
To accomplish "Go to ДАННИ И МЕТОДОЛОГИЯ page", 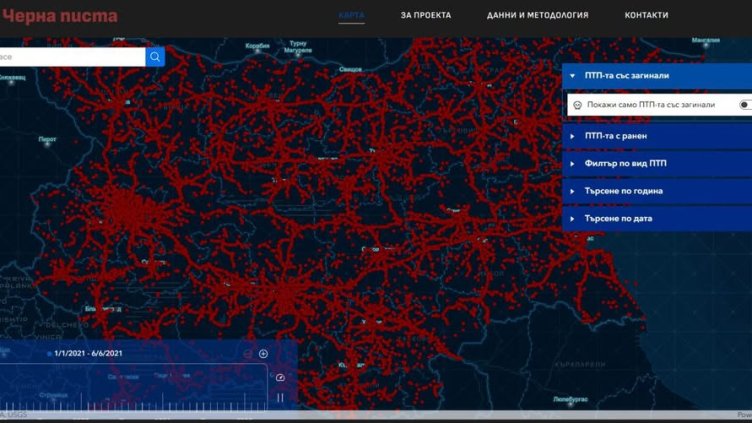I will coord(537,16).
